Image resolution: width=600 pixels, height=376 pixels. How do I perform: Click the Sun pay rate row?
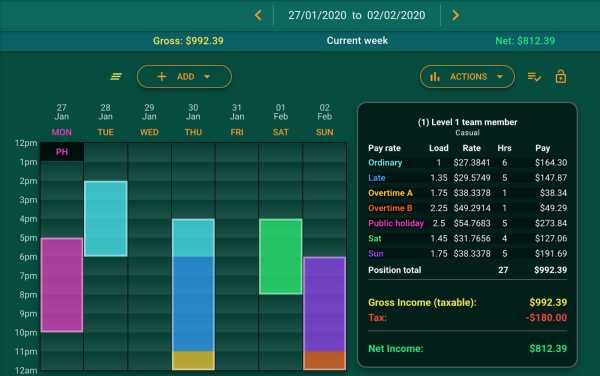[x=467, y=254]
